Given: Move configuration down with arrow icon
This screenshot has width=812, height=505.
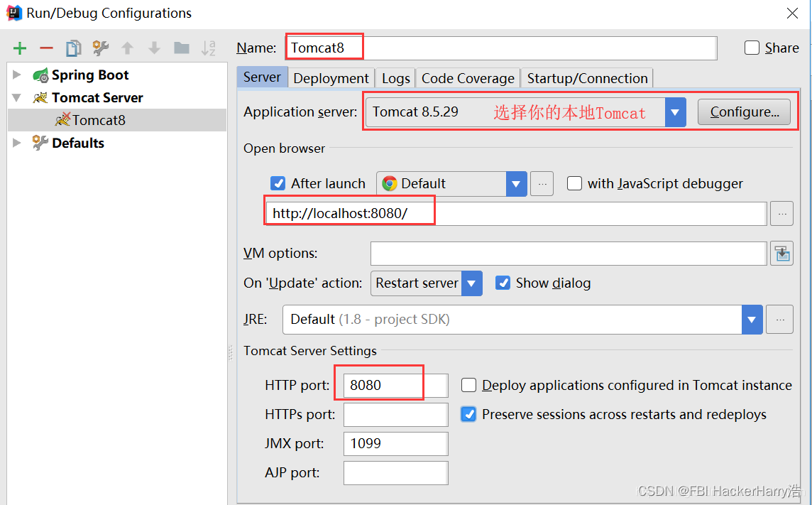Looking at the screenshot, I should 154,48.
